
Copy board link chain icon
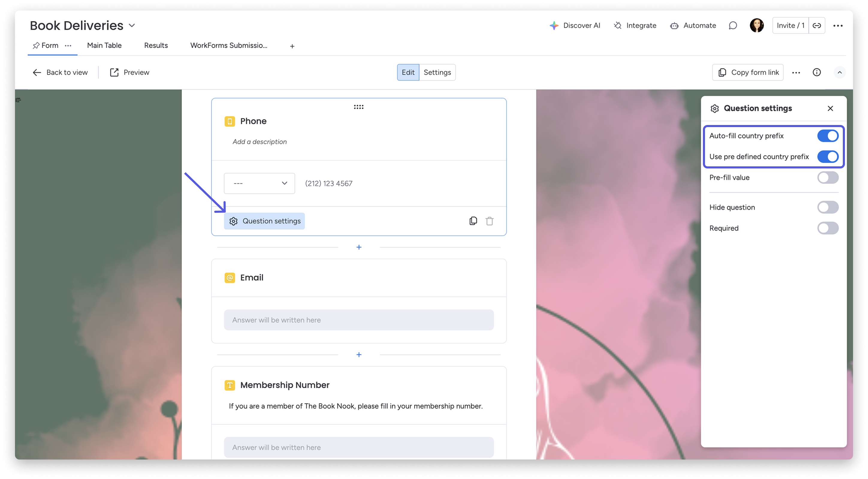(x=816, y=25)
